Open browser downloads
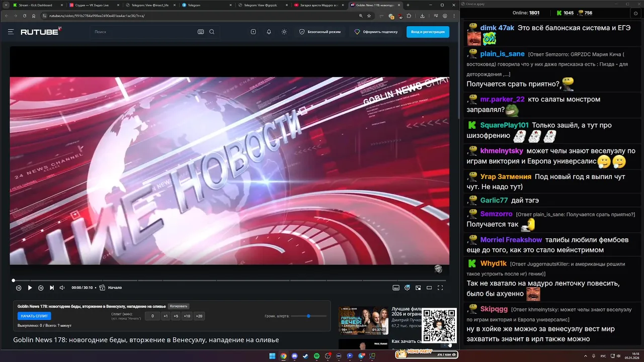This screenshot has width=644, height=362. pos(422,16)
